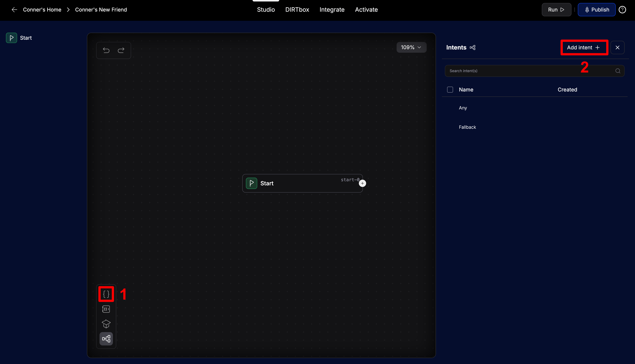
Task: Open the variables curly braces icon
Action: [106, 294]
